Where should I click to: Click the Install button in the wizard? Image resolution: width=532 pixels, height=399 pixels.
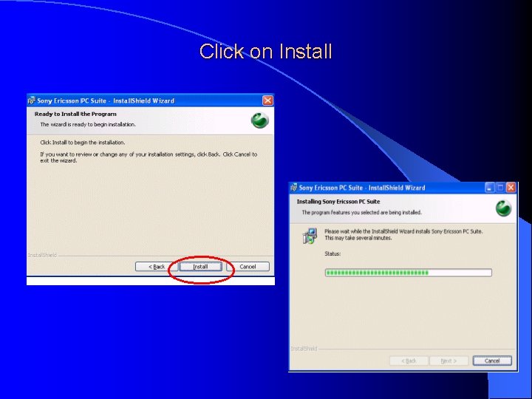200,267
